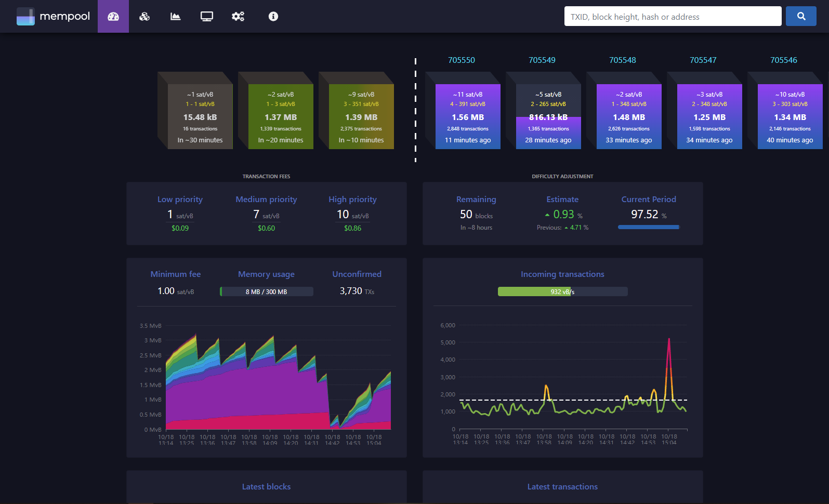Select the 1.56 MB mined block

(468, 117)
